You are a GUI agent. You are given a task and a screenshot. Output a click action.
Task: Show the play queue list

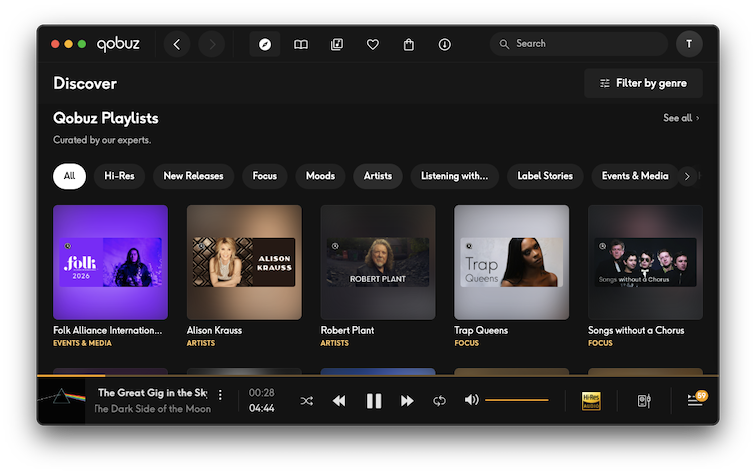pyautogui.click(x=694, y=400)
